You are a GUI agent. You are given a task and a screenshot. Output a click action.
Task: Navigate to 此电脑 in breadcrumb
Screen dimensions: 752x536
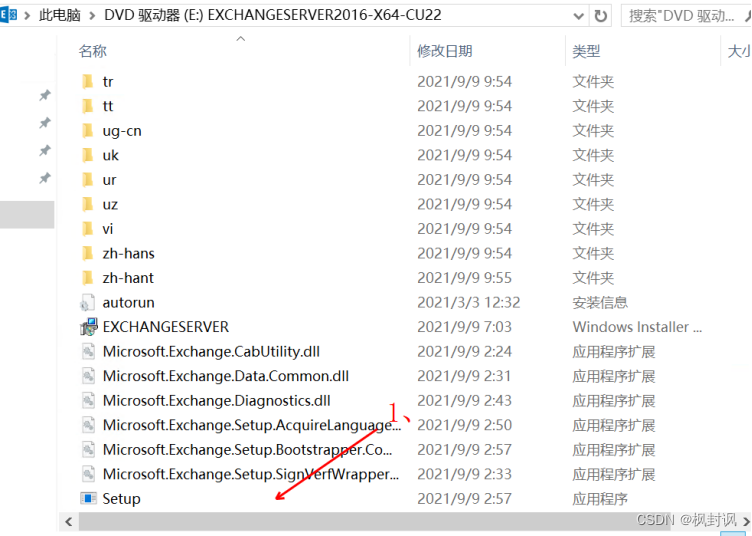coord(62,16)
